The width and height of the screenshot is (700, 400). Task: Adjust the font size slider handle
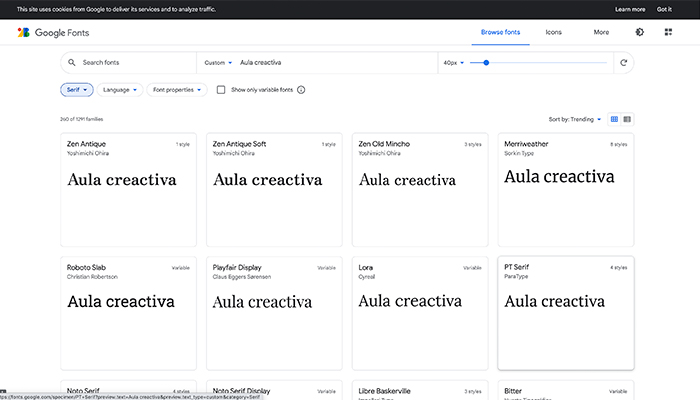486,63
